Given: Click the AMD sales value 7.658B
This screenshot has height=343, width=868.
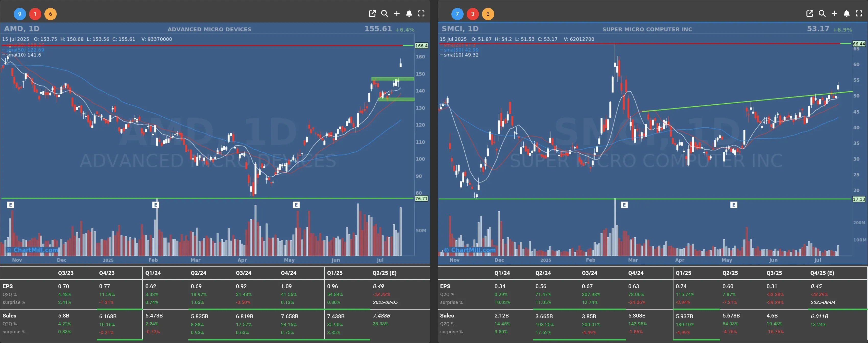Looking at the screenshot, I should click(290, 316).
